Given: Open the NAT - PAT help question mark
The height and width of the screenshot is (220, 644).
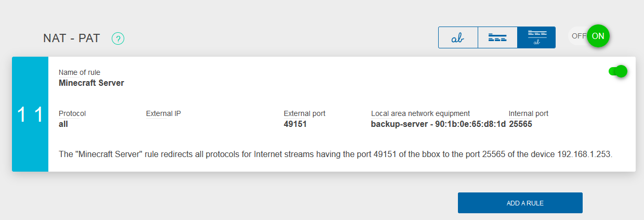Looking at the screenshot, I should (x=118, y=38).
